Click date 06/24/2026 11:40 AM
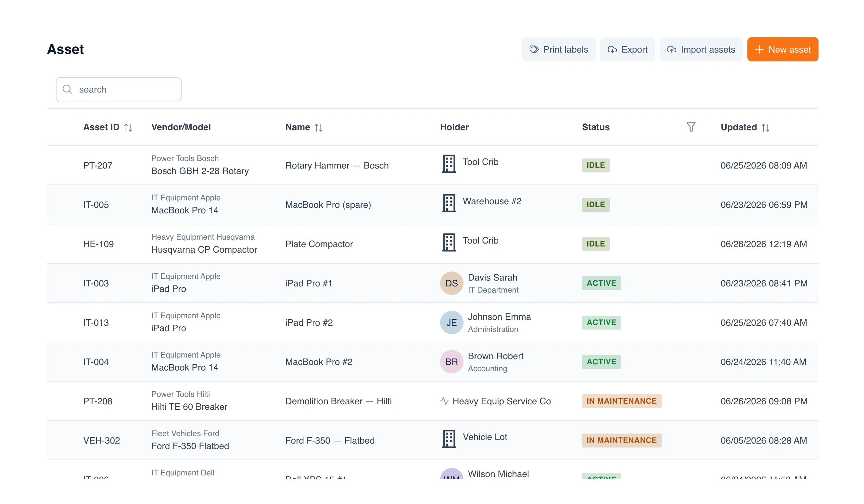Image resolution: width=864 pixels, height=504 pixels. (763, 362)
